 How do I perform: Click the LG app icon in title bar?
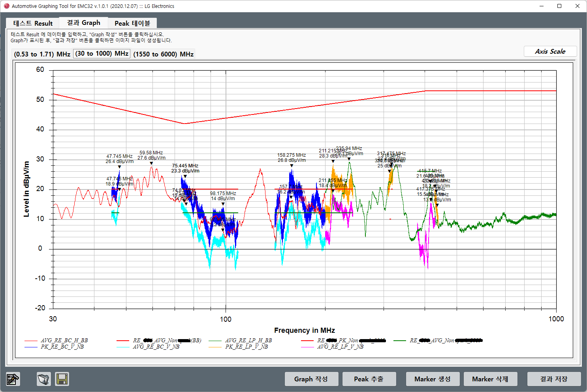6,6
